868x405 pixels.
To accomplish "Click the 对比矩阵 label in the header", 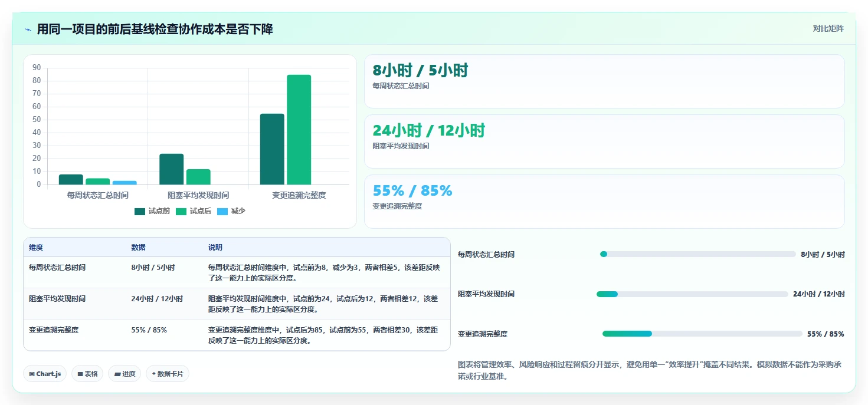I will click(828, 28).
